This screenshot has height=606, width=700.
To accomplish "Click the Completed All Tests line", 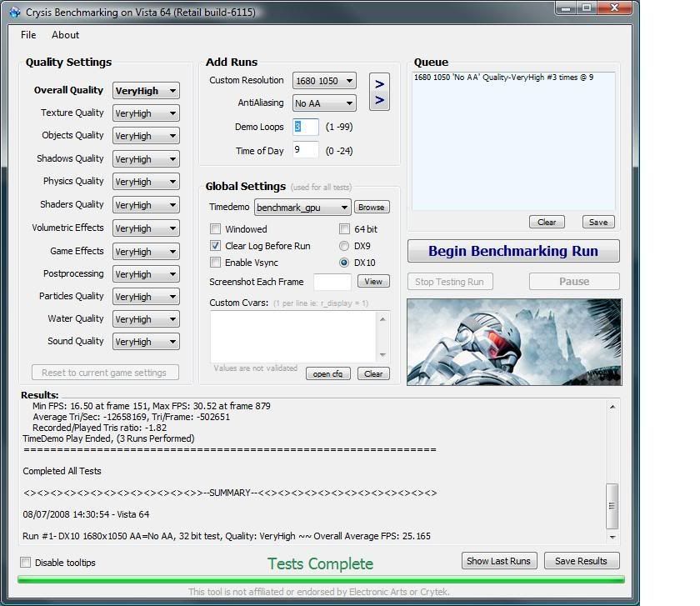I will (x=62, y=471).
